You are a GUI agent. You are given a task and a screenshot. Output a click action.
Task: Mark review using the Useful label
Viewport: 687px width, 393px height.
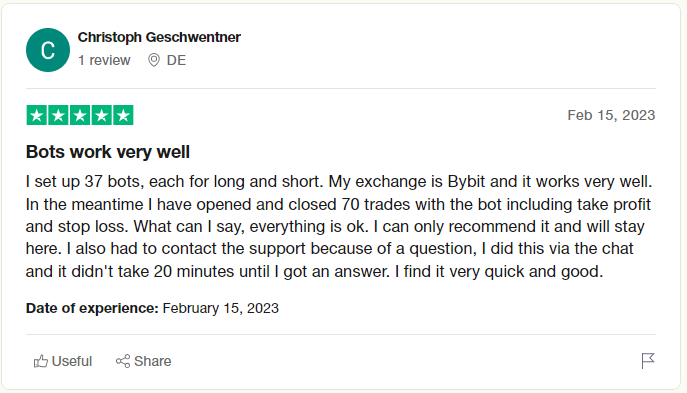tap(72, 361)
